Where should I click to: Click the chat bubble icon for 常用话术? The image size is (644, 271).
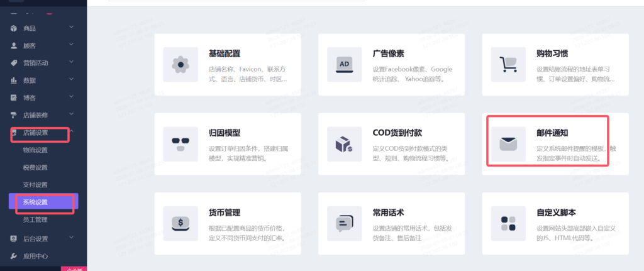[344, 223]
